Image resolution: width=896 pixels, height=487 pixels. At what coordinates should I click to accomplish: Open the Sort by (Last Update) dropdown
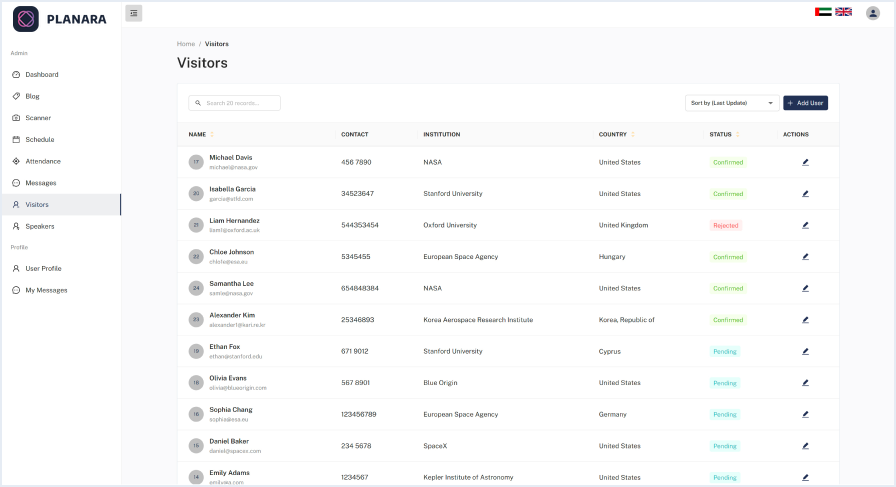tap(731, 103)
